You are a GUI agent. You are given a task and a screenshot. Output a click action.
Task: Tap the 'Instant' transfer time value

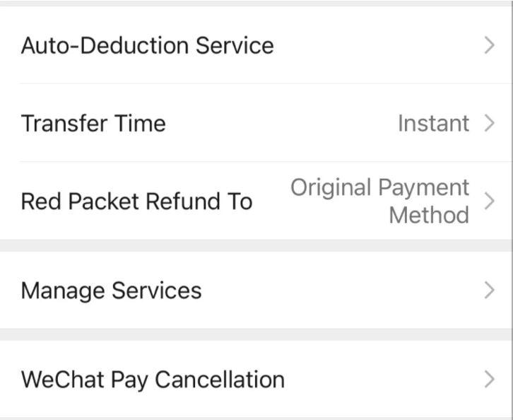coord(433,124)
